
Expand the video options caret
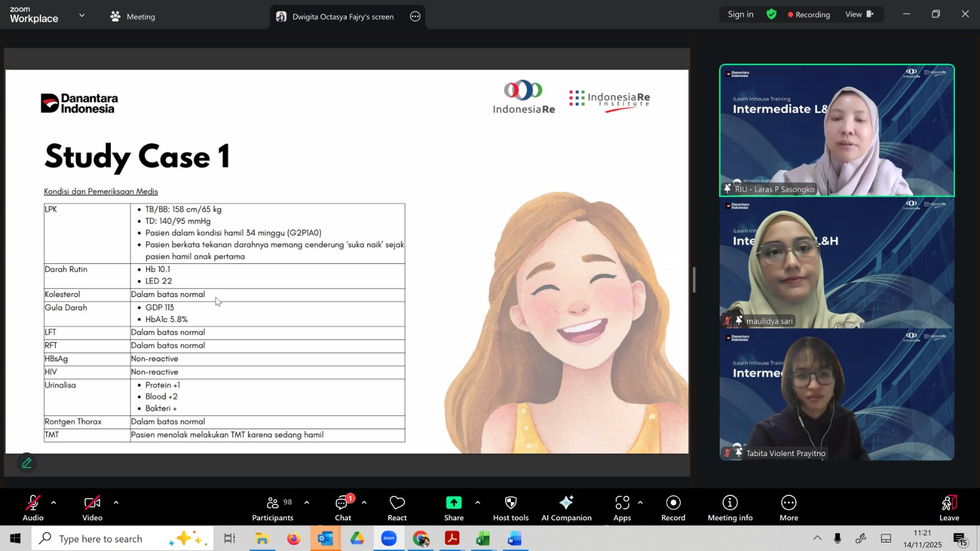[x=116, y=503]
